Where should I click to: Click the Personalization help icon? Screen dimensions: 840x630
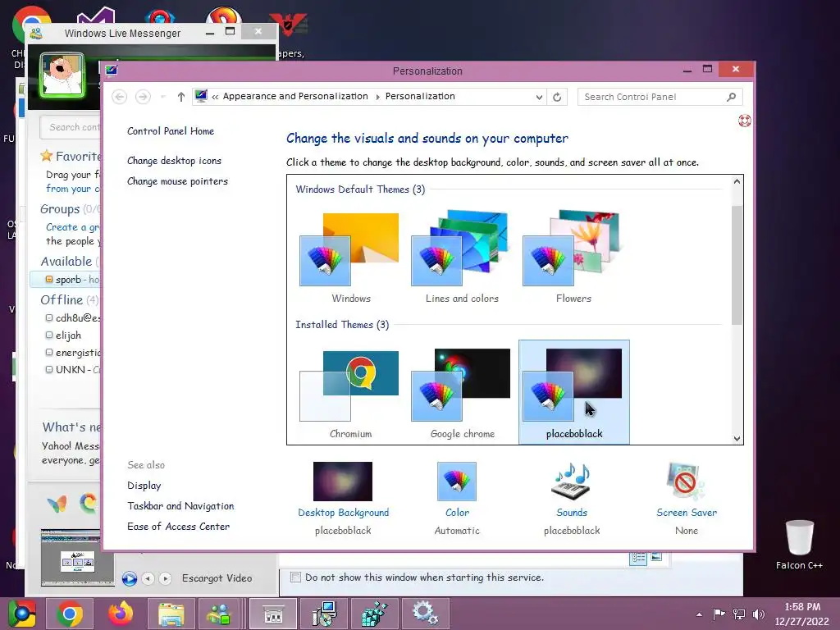click(744, 121)
